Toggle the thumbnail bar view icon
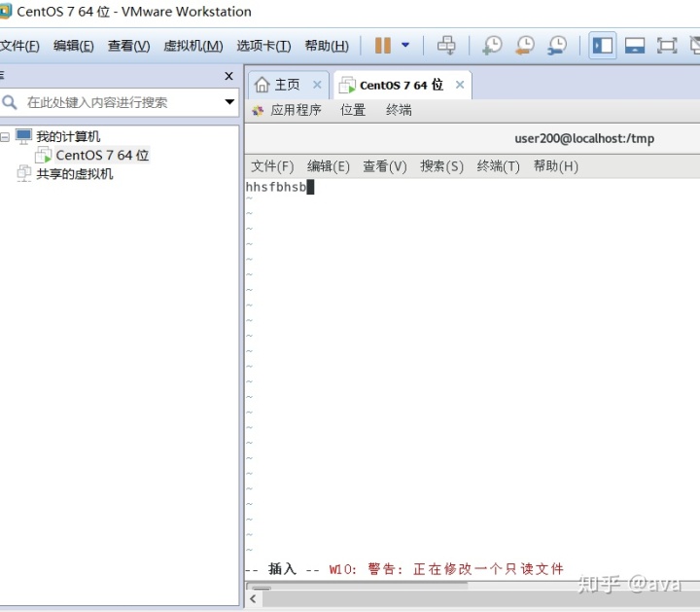 [x=634, y=46]
